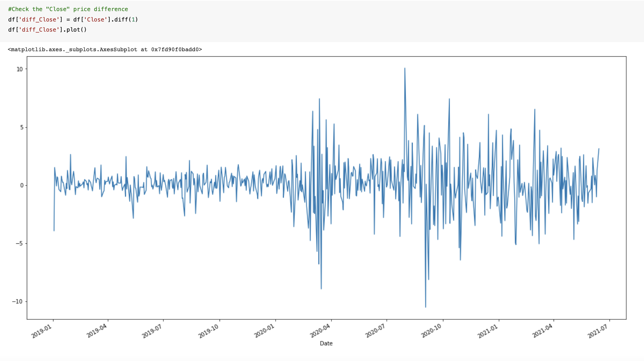Click the df['diff_Close'] assignment line

(x=35, y=19)
